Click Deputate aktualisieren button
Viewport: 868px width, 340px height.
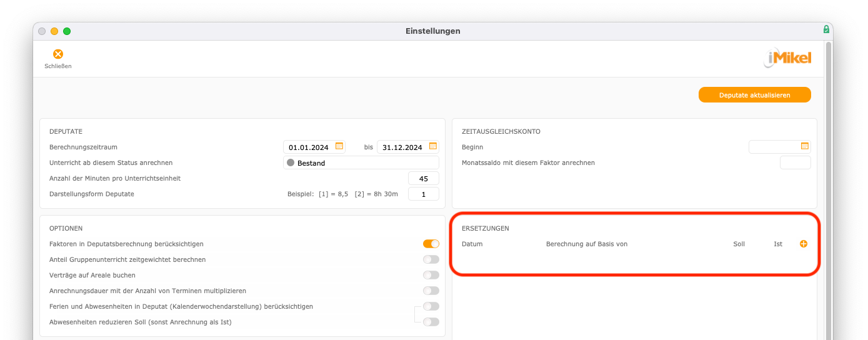pyautogui.click(x=755, y=95)
